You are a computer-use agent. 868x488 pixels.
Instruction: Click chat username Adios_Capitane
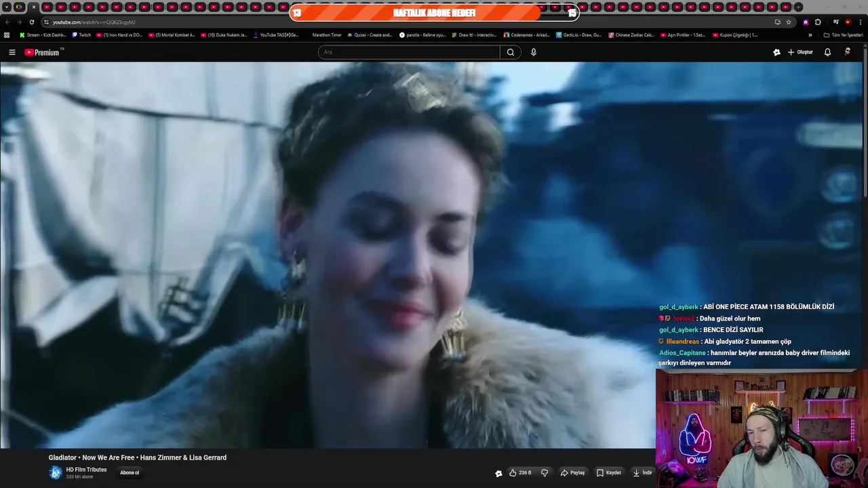pyautogui.click(x=682, y=353)
